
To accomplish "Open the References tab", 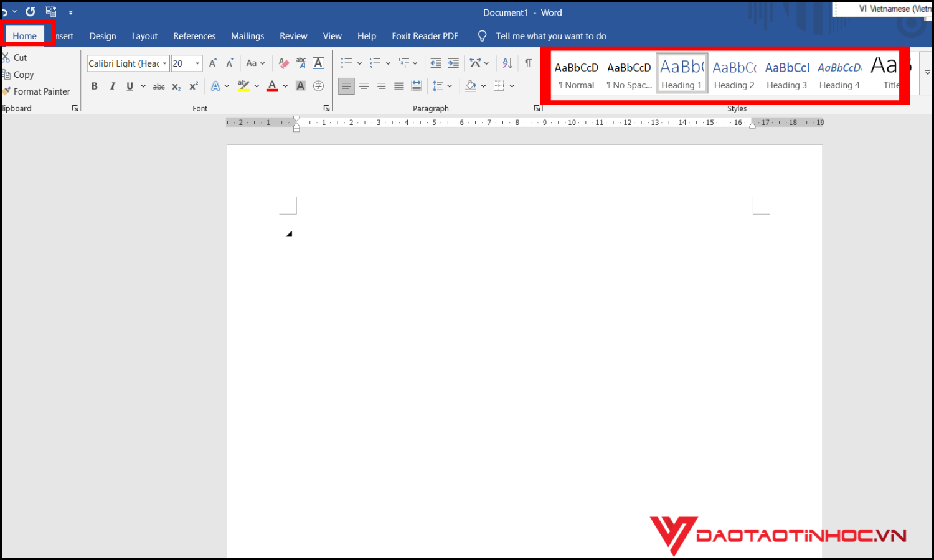I will [194, 36].
